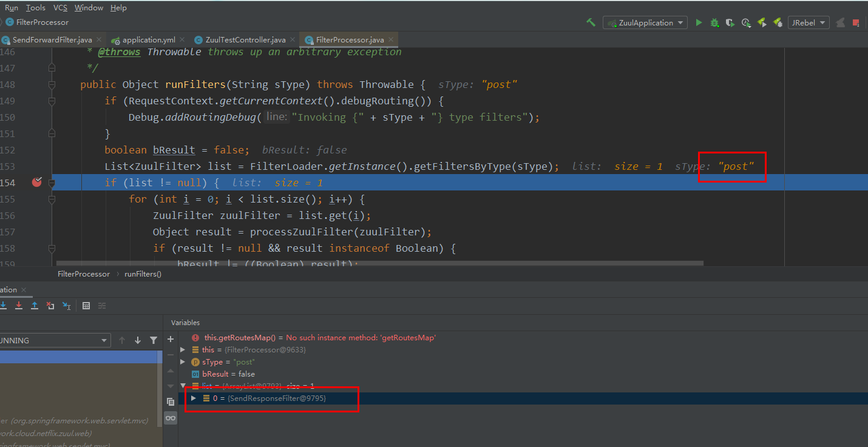Open the Help menu
The width and height of the screenshot is (868, 447).
[119, 7]
